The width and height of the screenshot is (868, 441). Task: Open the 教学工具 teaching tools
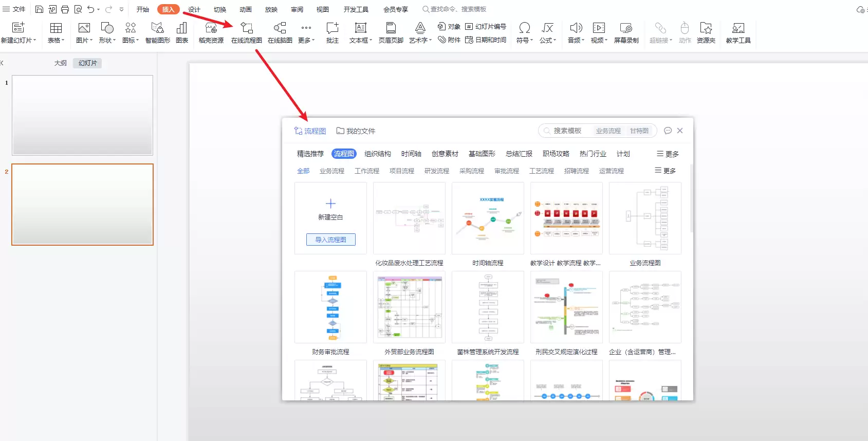tap(738, 33)
